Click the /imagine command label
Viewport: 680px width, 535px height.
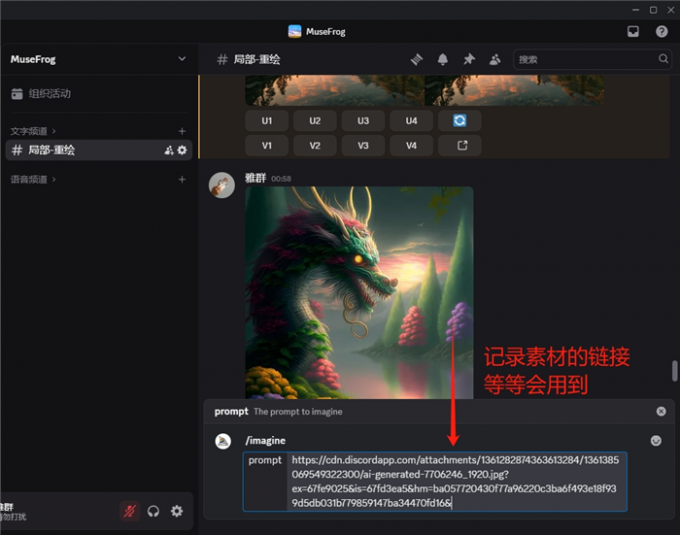265,441
